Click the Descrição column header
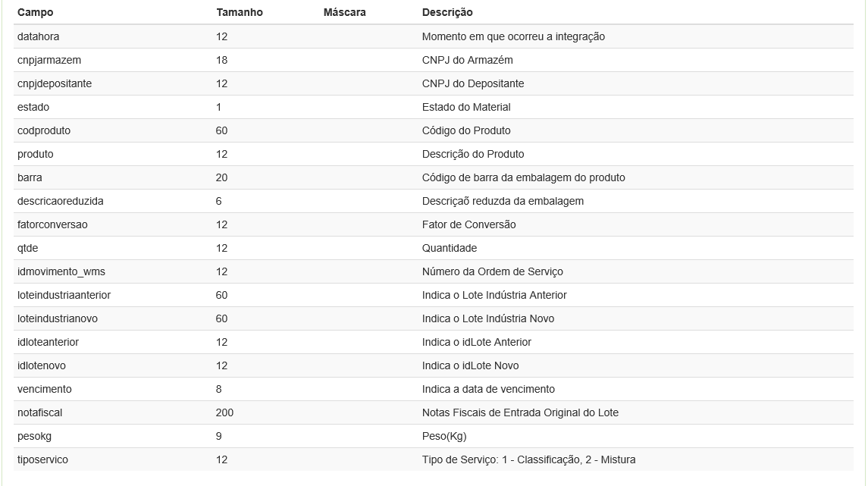868x486 pixels. coord(447,12)
